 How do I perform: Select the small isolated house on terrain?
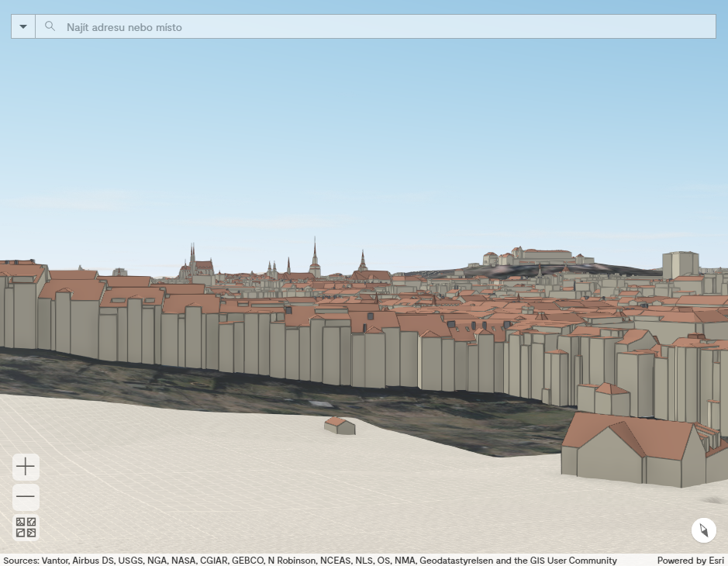340,426
